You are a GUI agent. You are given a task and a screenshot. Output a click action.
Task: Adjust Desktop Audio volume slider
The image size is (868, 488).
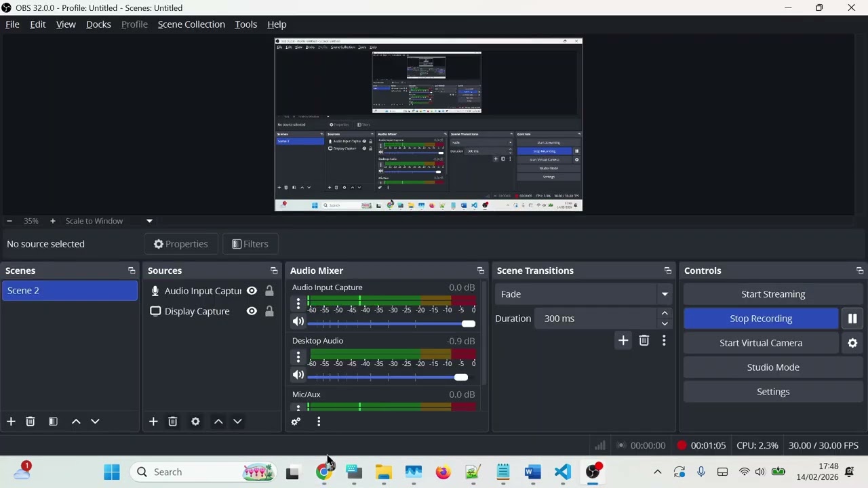click(x=391, y=377)
